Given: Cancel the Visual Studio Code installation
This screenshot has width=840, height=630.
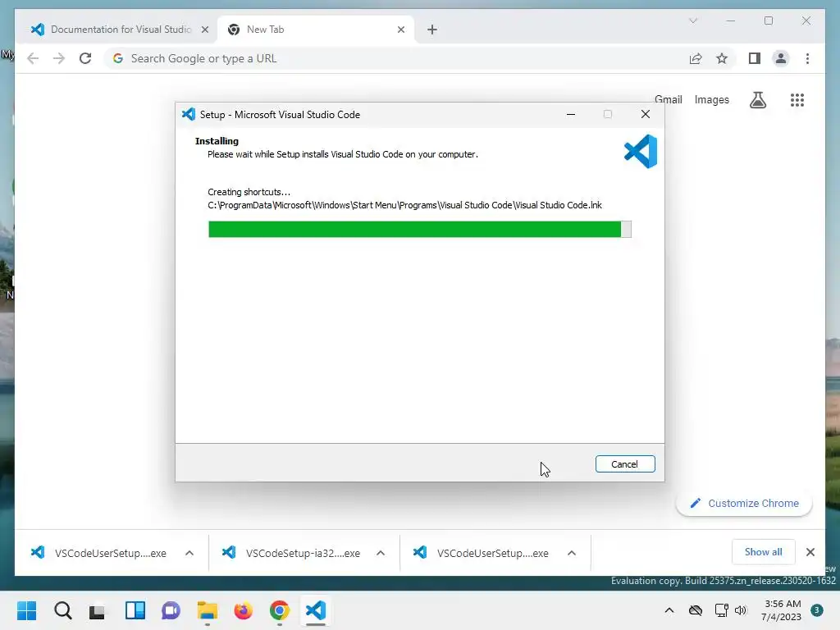Looking at the screenshot, I should (624, 464).
